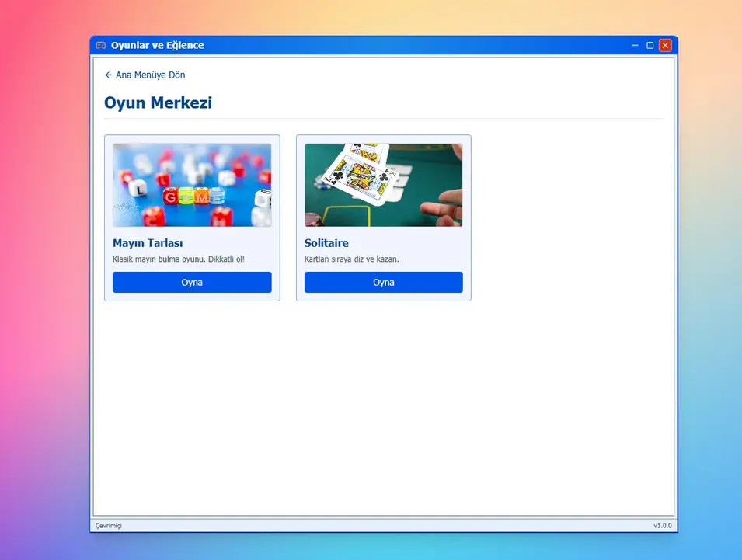Viewport: 742px width, 560px height.
Task: Click the divider line beneath Oyun Merkezi
Action: coord(383,119)
